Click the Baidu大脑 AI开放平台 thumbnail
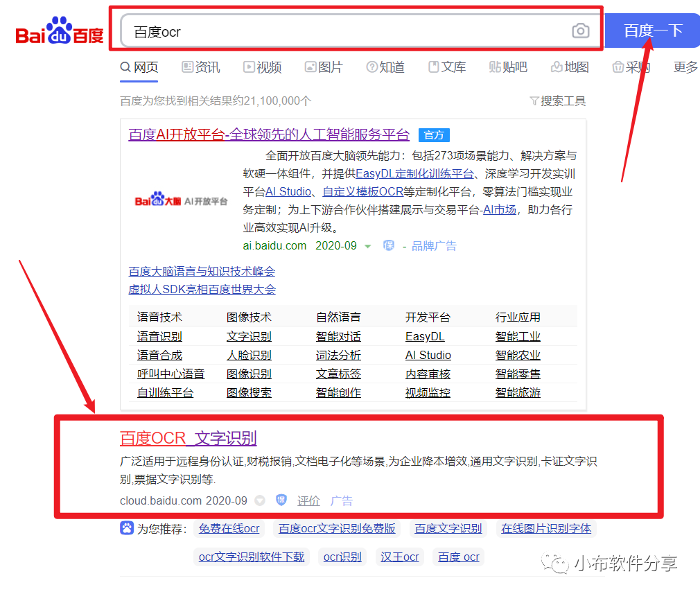700x594 pixels. click(181, 200)
